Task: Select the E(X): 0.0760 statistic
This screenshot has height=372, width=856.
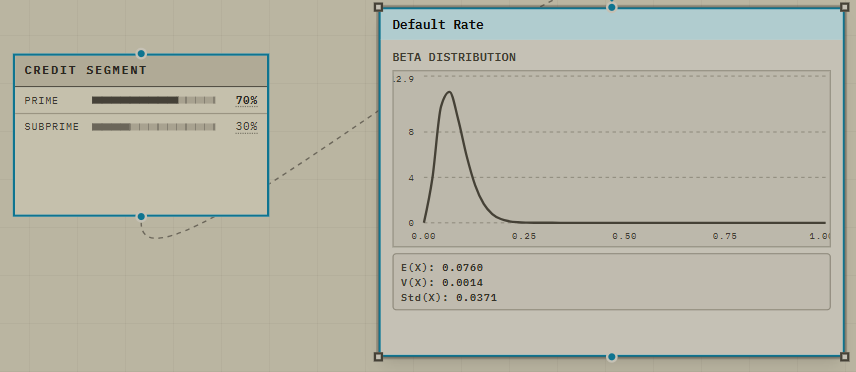Action: [x=442, y=268]
